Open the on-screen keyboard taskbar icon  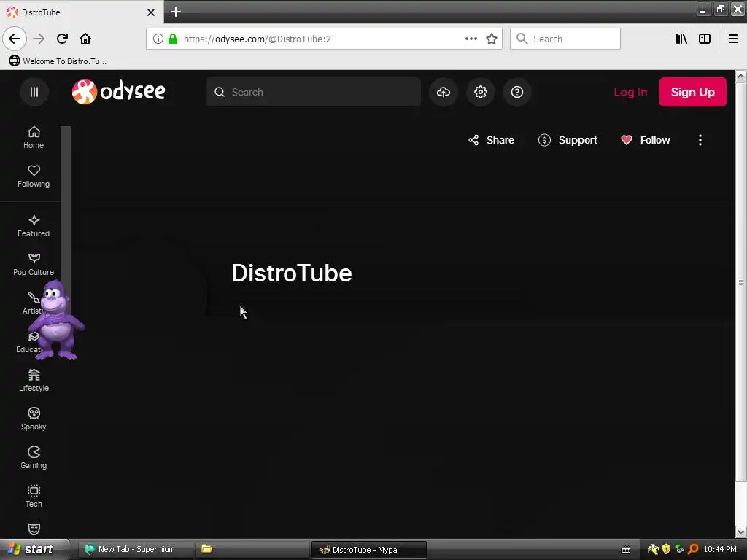point(626,550)
